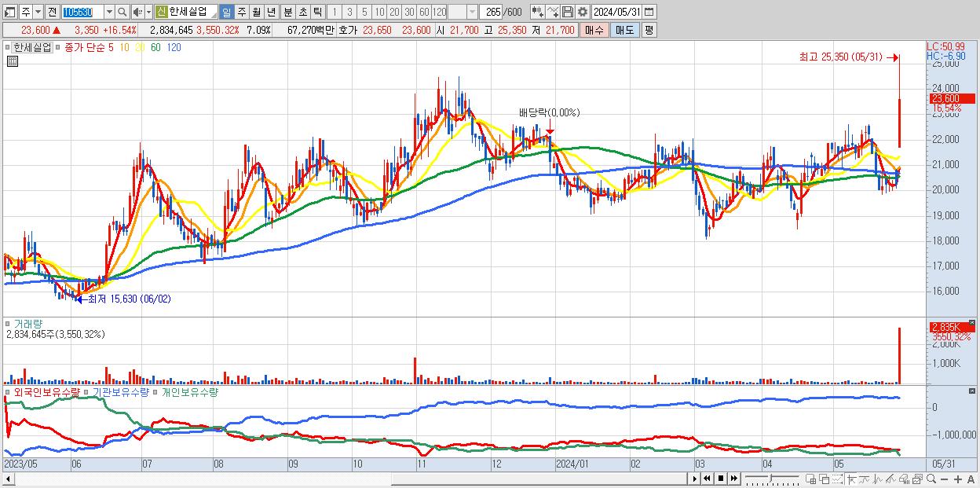This screenshot has height=488, width=980.
Task: Click the stop square button
Action: [720, 479]
